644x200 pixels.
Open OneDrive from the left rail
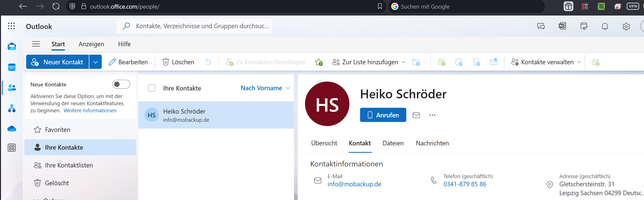(12, 129)
